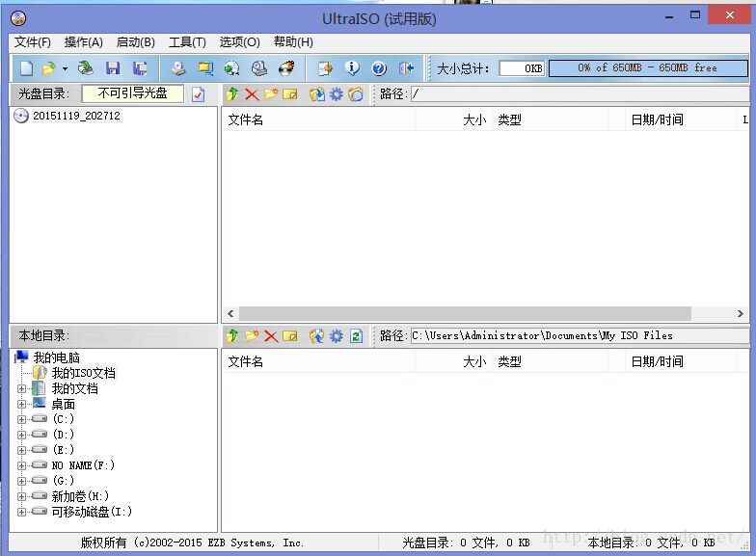
Task: Click the 不可引导光盘 boot status field
Action: point(133,93)
